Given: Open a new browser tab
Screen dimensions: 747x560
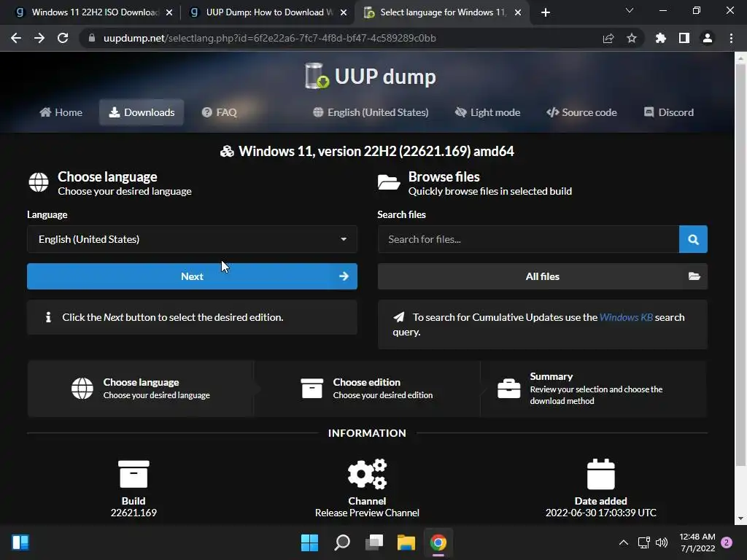Looking at the screenshot, I should click(x=546, y=12).
